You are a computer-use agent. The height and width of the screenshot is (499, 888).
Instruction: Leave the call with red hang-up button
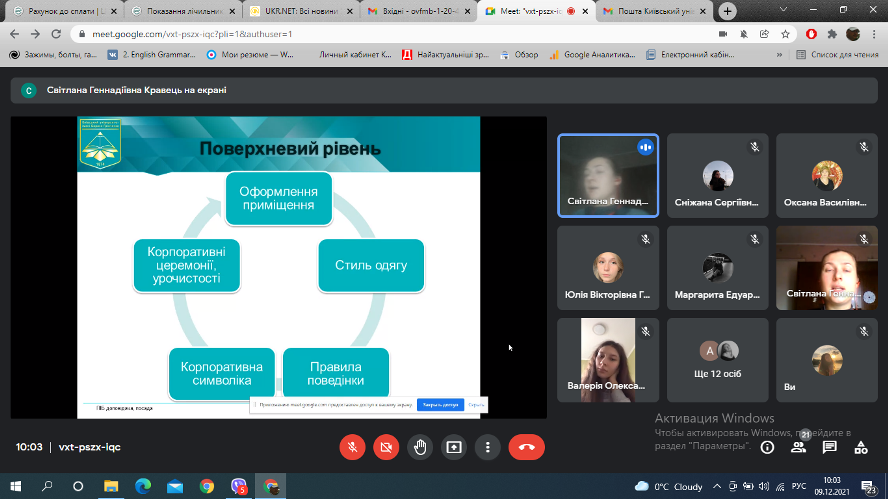click(x=527, y=447)
